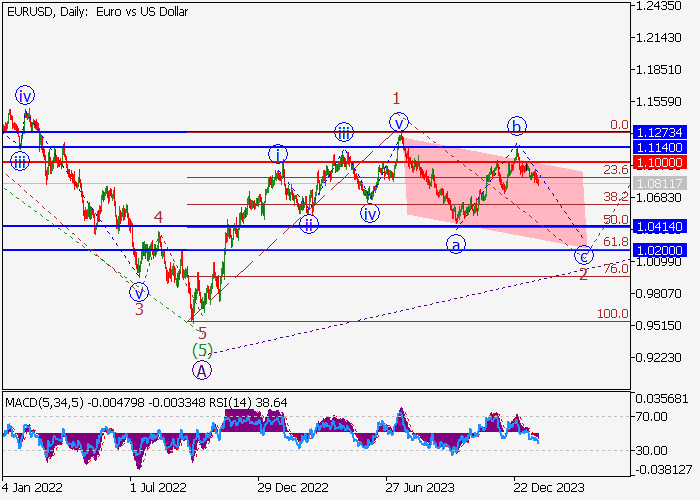
Task: Click the 22 Dec 2023 date label
Action: tap(549, 487)
